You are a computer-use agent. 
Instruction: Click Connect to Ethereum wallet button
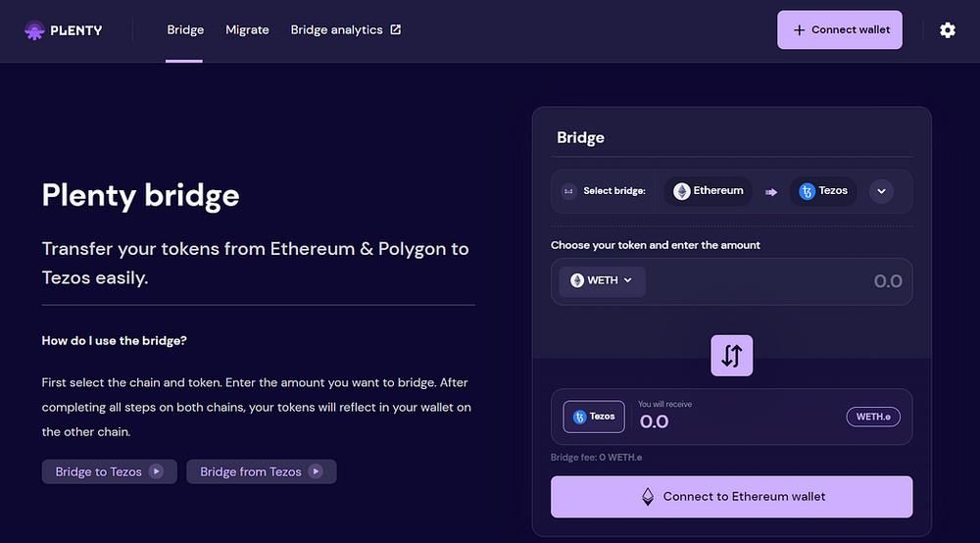coord(731,497)
